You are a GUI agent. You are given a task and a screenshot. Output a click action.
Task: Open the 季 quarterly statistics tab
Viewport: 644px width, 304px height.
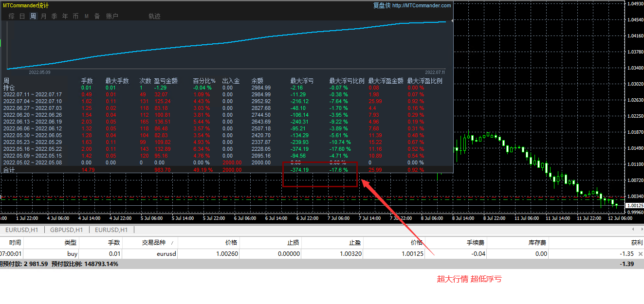pos(54,16)
